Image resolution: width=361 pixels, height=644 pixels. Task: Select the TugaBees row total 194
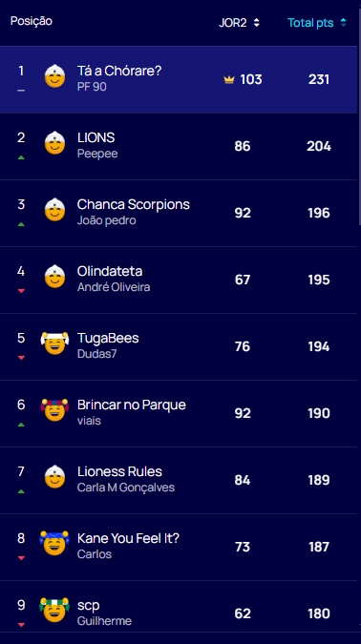pos(319,346)
